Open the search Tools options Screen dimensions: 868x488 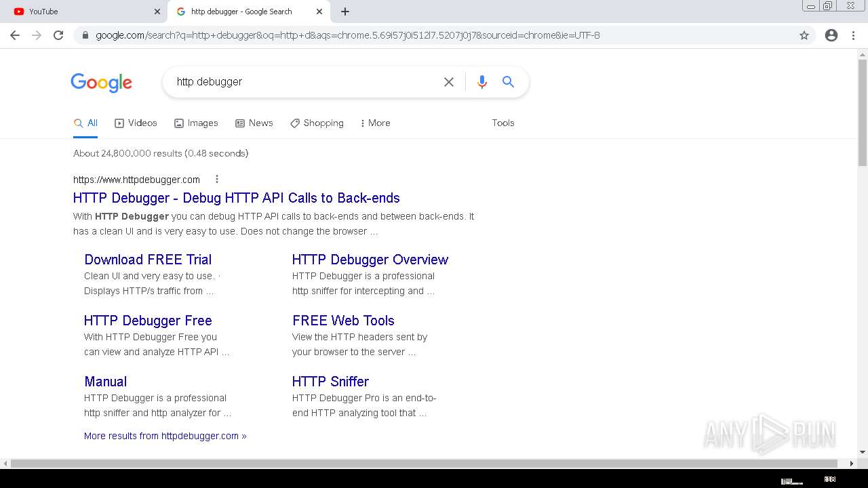[x=503, y=123]
